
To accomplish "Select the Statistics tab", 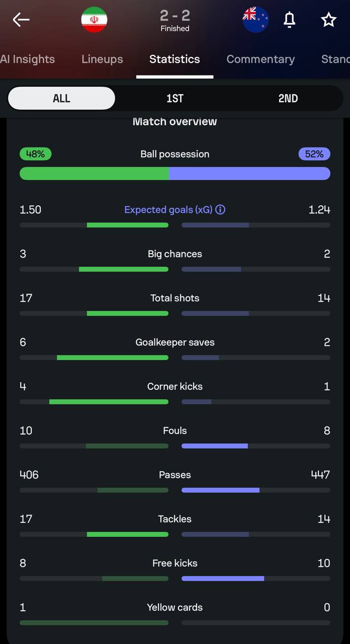I will click(174, 59).
